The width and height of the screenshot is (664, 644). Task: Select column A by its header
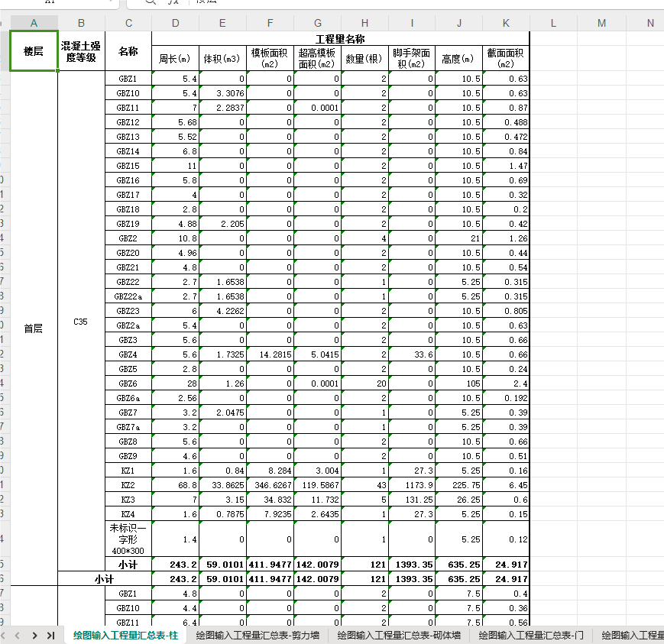click(34, 23)
